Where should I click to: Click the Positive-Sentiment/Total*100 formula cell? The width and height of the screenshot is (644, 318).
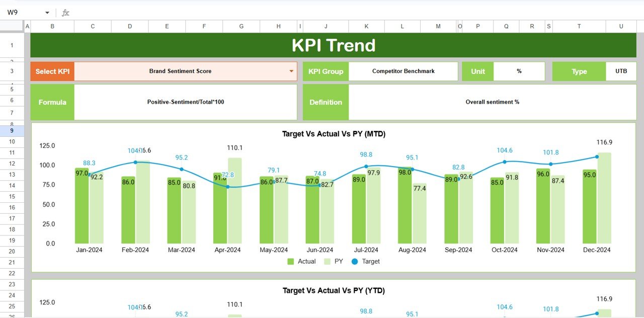coord(185,102)
